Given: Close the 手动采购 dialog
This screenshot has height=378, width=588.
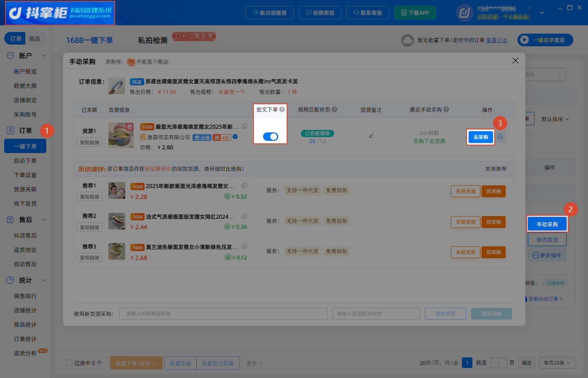Looking at the screenshot, I should tap(515, 61).
